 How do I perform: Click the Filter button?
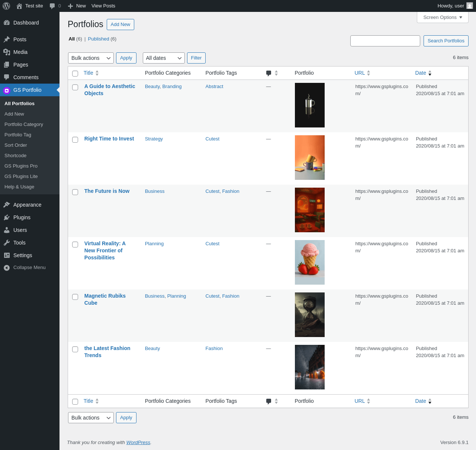coord(196,58)
